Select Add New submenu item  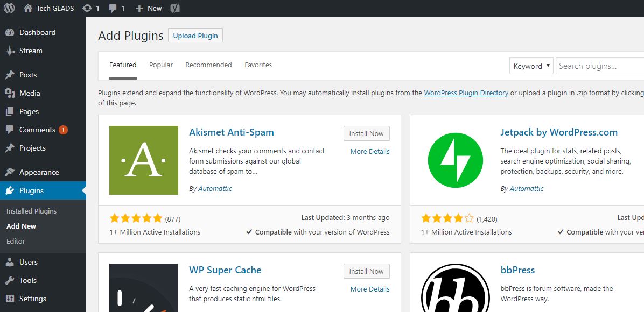coord(22,226)
